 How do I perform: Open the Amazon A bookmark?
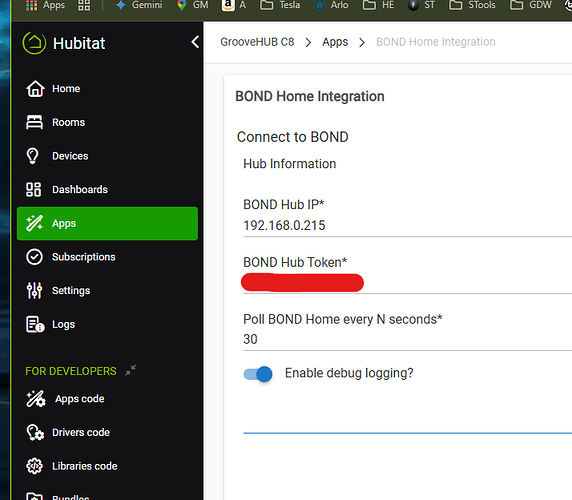point(233,5)
